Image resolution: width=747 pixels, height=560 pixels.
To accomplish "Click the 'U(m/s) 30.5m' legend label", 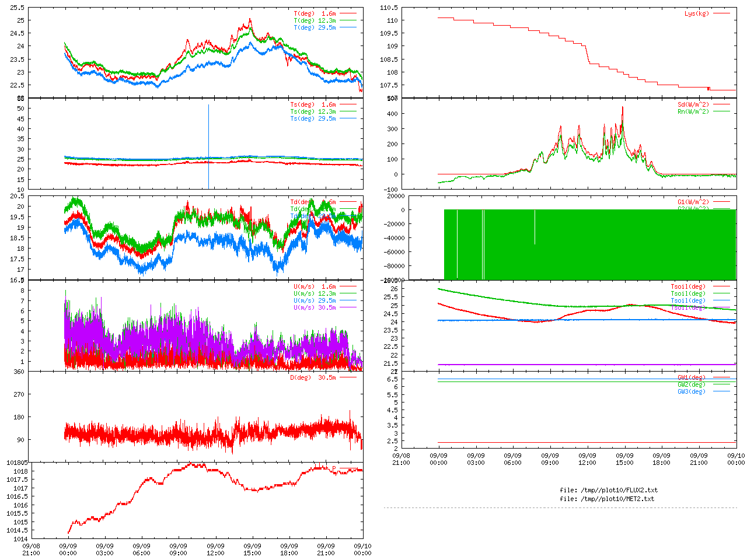I will coord(315,308).
